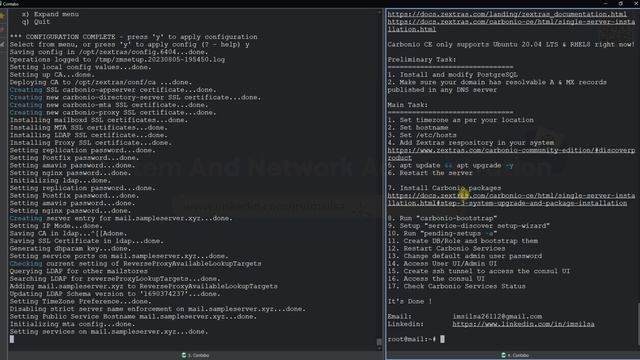Click the root@mail prompt in right pane

tap(412, 339)
